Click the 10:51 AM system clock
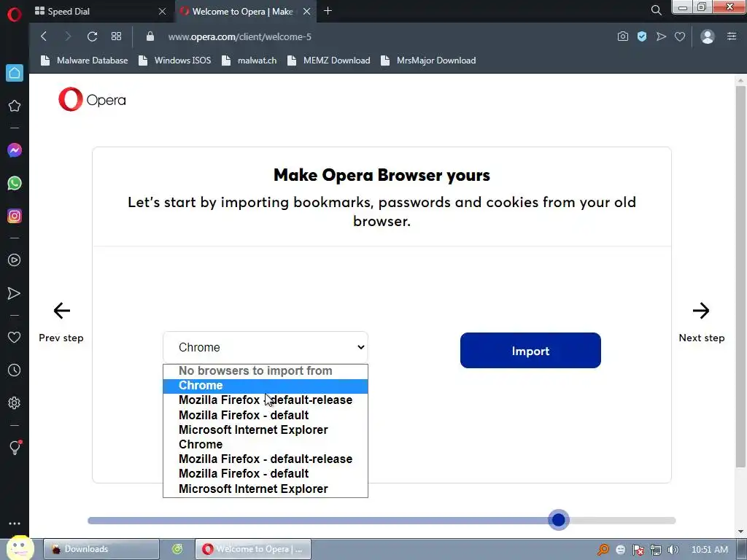 710,550
